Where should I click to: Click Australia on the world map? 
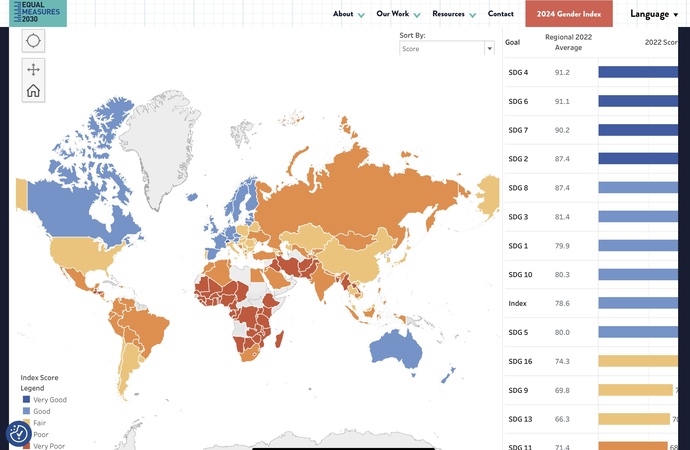click(x=396, y=350)
